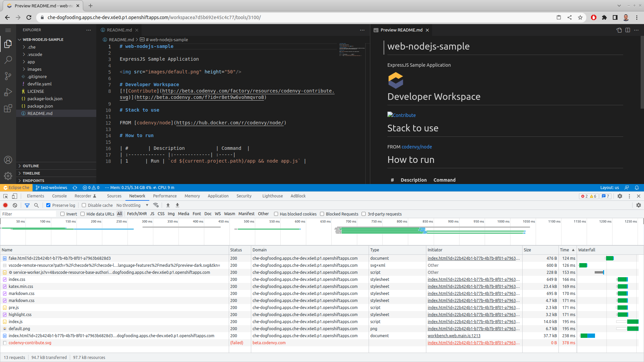The image size is (644, 362).
Task: Open the Explorer view in activity bar
Action: 8,44
